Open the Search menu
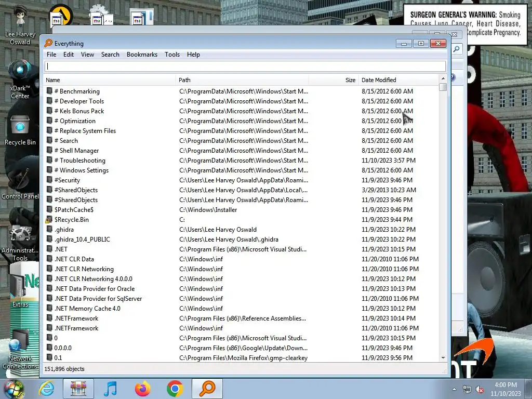532x399 pixels. pos(110,55)
